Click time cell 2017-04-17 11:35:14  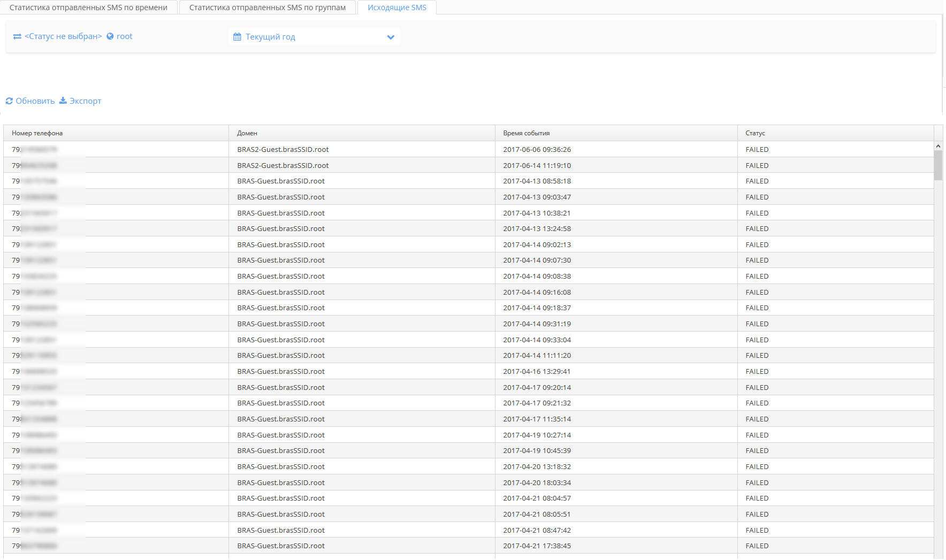pos(616,419)
